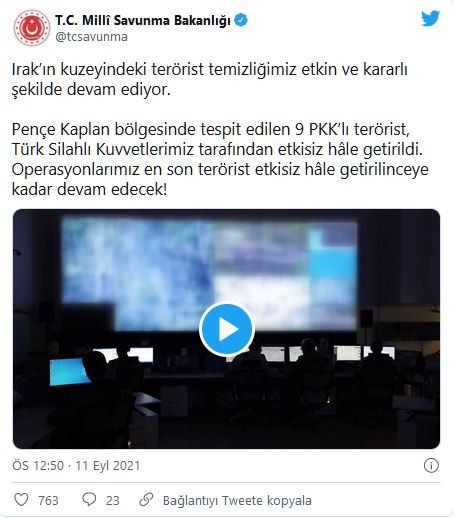The width and height of the screenshot is (454, 518).
Task: Click the 23 replies count
Action: click(x=113, y=500)
